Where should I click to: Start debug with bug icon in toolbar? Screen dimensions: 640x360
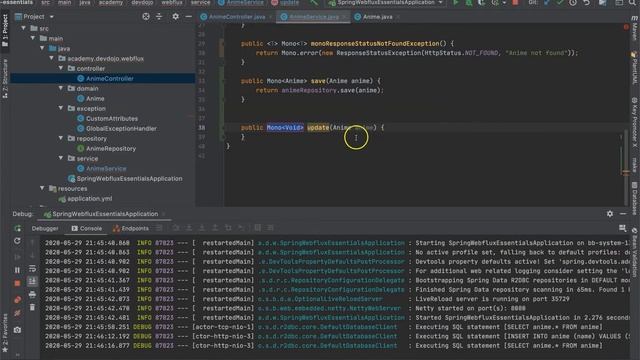coord(469,2)
